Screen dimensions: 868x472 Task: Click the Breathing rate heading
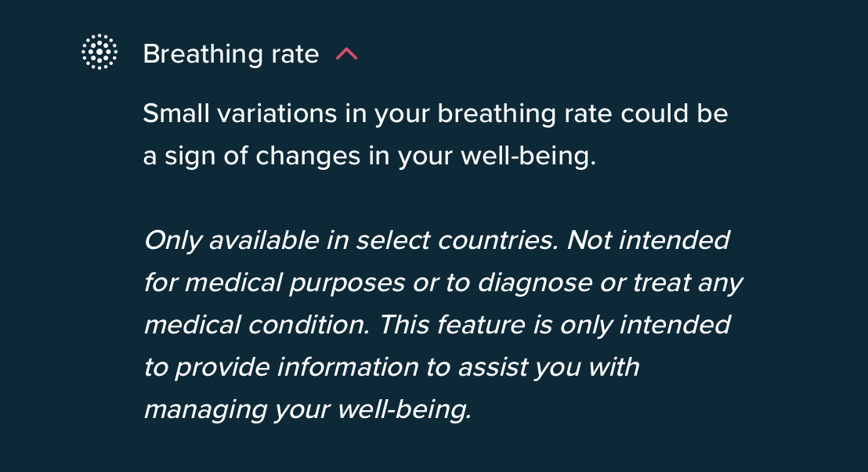[231, 54]
